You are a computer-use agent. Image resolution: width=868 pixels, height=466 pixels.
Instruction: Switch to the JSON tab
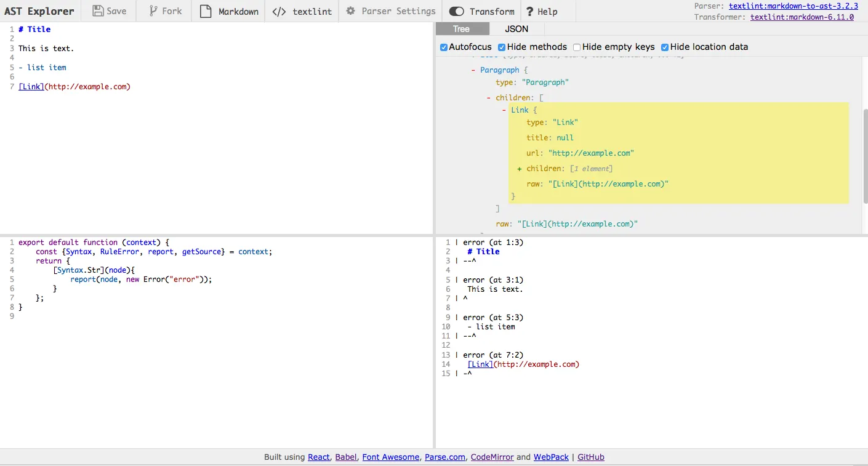click(x=516, y=29)
